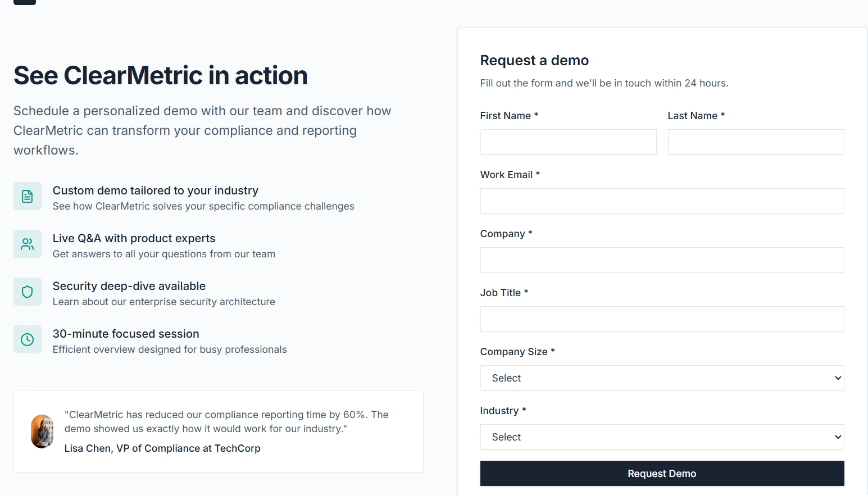This screenshot has width=868, height=495.
Task: Click the document icon beside Custom demo
Action: click(x=28, y=196)
